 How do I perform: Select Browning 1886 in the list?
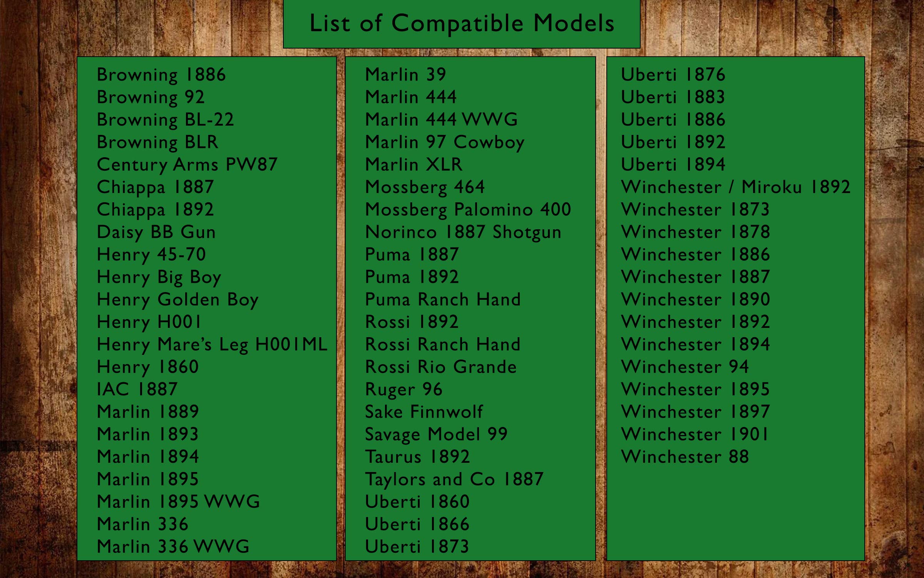[x=161, y=75]
